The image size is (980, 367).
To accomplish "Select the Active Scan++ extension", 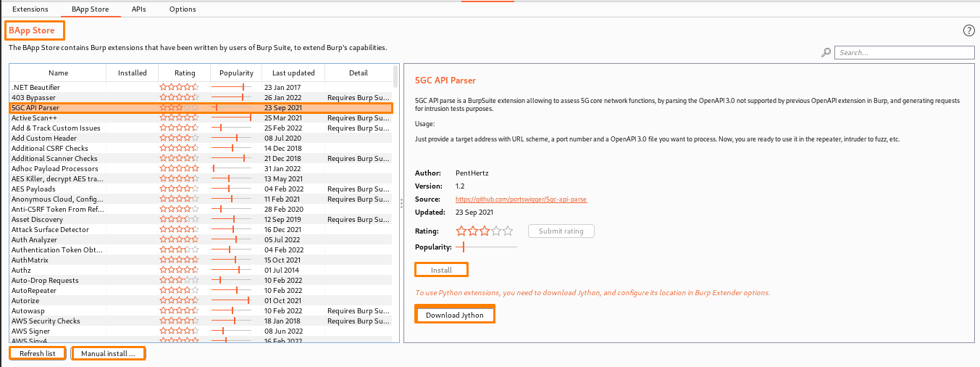I will click(201, 117).
